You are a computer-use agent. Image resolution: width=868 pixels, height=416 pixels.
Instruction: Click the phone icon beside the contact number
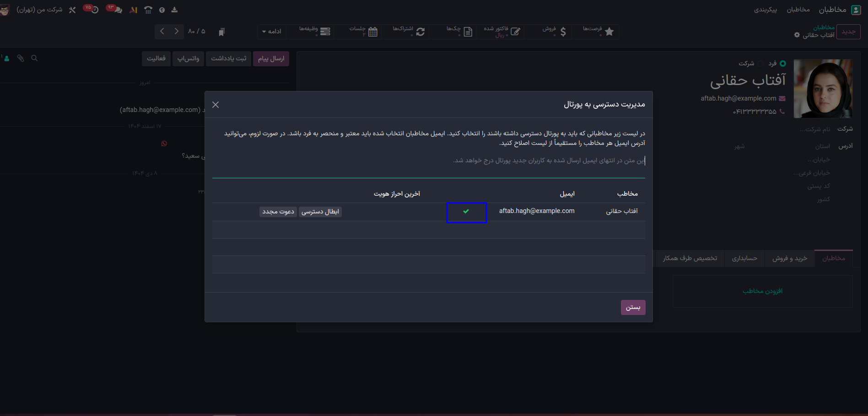click(782, 112)
